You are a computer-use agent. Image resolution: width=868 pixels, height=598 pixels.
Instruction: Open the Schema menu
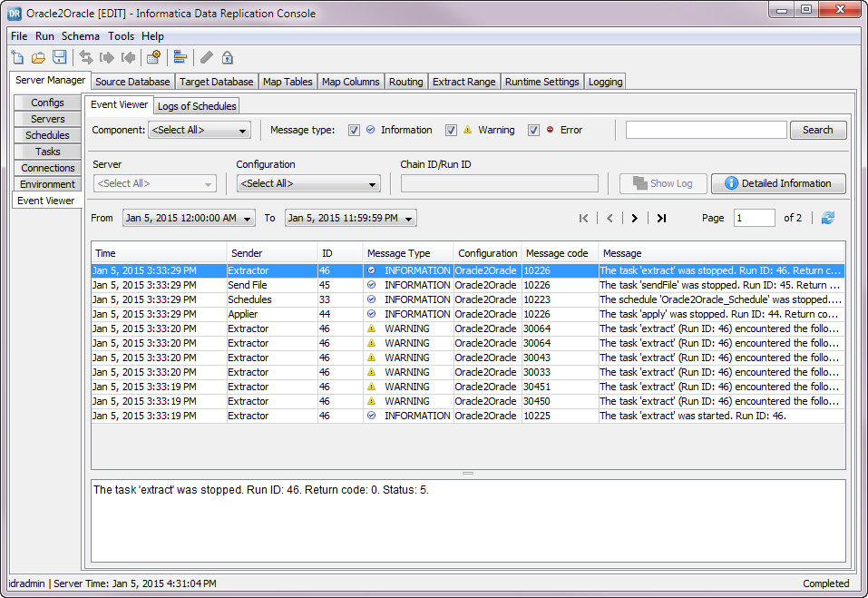(x=81, y=36)
